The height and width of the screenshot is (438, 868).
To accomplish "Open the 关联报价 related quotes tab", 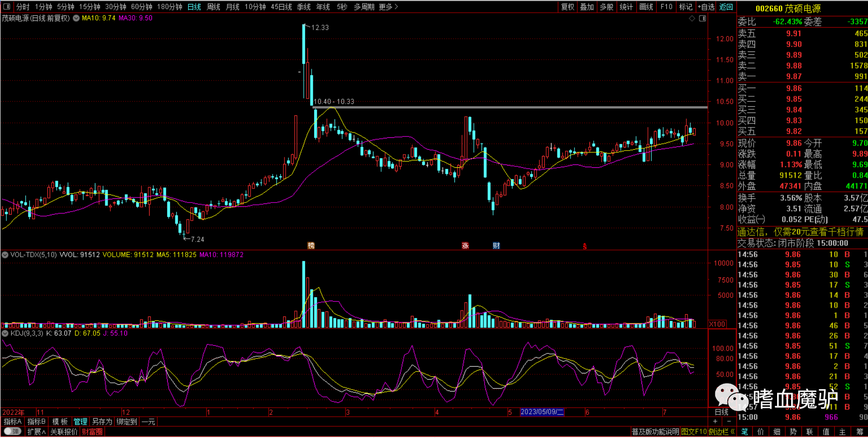I will (x=64, y=432).
